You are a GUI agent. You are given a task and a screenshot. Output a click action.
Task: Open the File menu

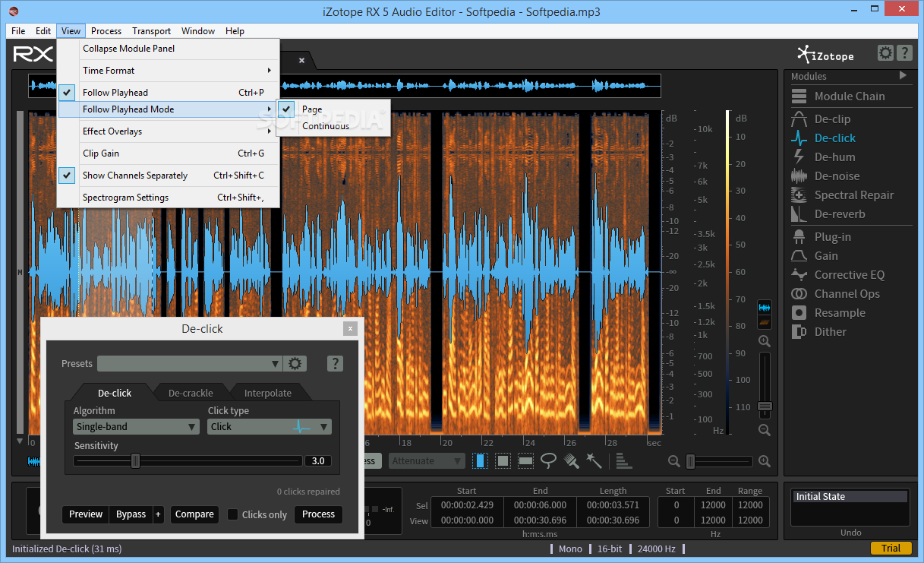18,31
